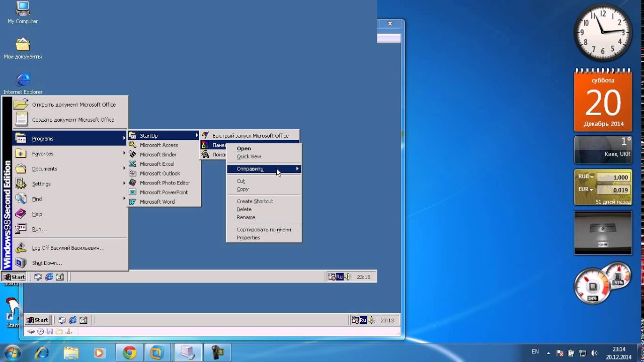Click the Windows 7 Start orb

pos(12,353)
